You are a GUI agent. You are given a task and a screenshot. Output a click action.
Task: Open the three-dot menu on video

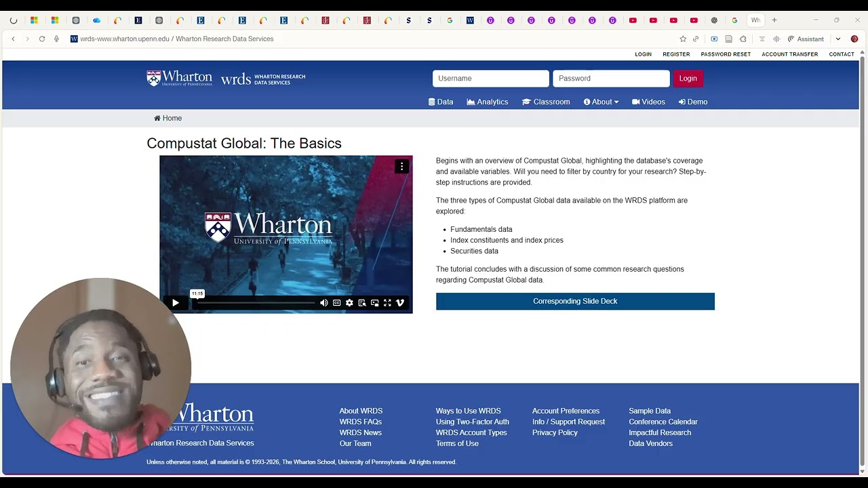402,166
